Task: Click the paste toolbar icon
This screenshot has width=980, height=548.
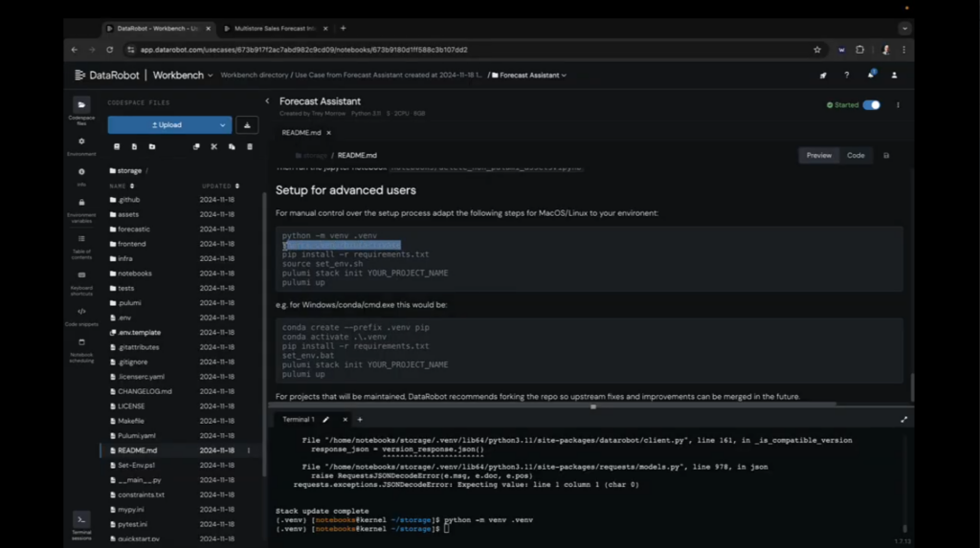Action: [x=232, y=147]
